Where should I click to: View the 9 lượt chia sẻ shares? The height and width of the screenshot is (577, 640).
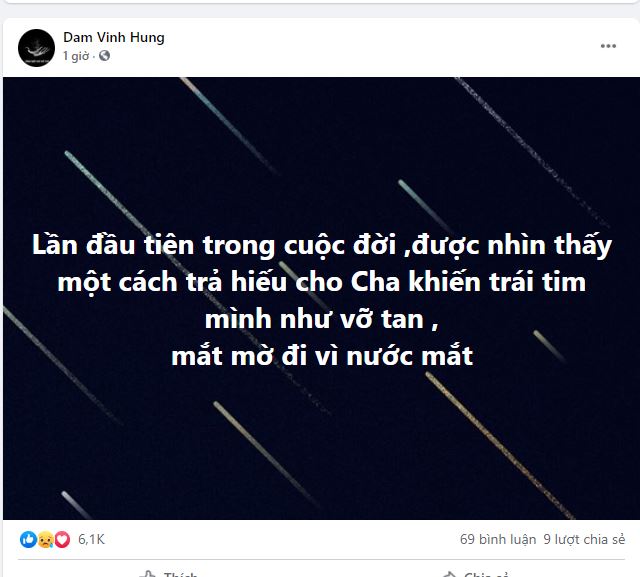pyautogui.click(x=584, y=539)
